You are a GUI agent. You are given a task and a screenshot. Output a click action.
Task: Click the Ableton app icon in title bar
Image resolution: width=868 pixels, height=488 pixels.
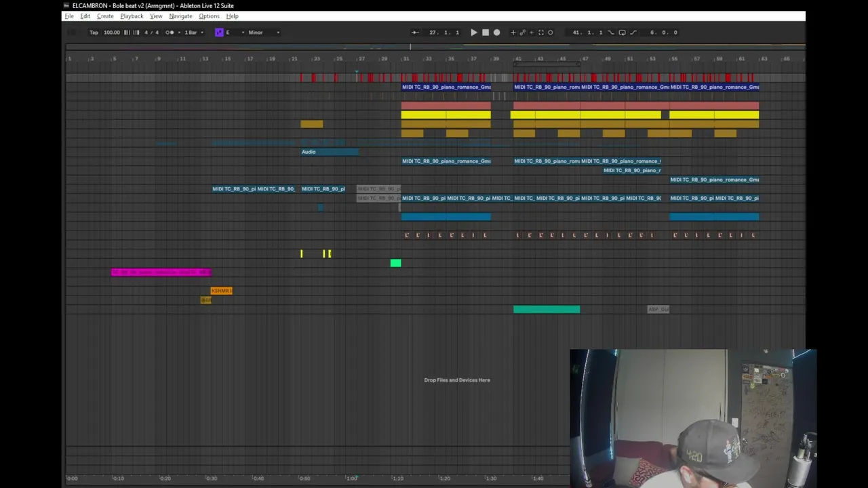click(66, 5)
